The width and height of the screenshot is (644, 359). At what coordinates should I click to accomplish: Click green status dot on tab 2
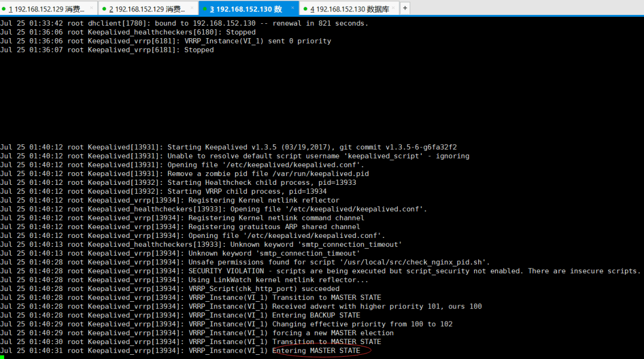coord(104,8)
